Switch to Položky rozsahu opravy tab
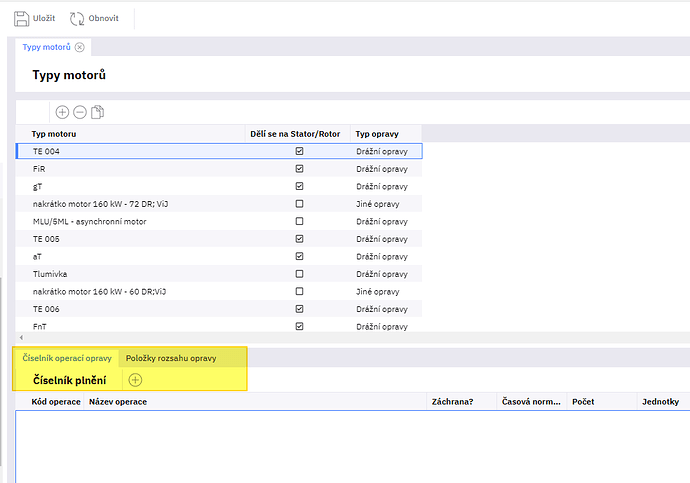690x483 pixels. (171, 358)
